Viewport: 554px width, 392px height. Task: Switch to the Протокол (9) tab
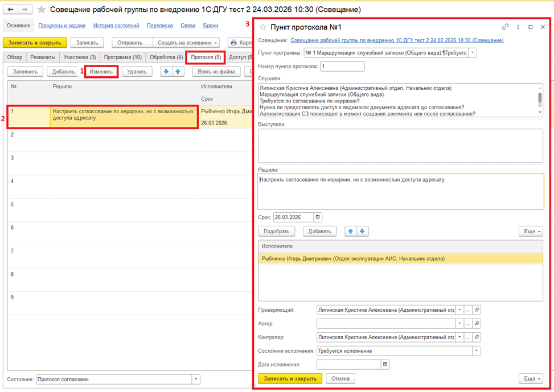point(206,57)
